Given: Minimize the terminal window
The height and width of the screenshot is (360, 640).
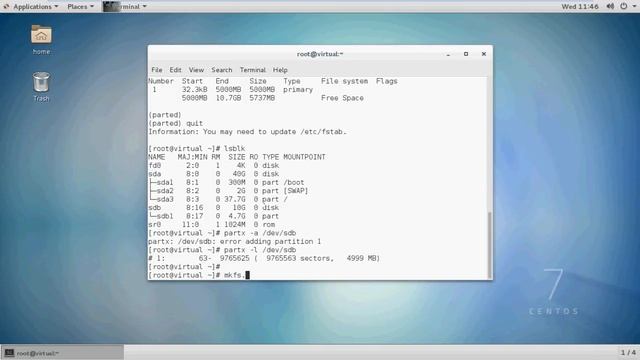Looking at the screenshot, I should 448,54.
